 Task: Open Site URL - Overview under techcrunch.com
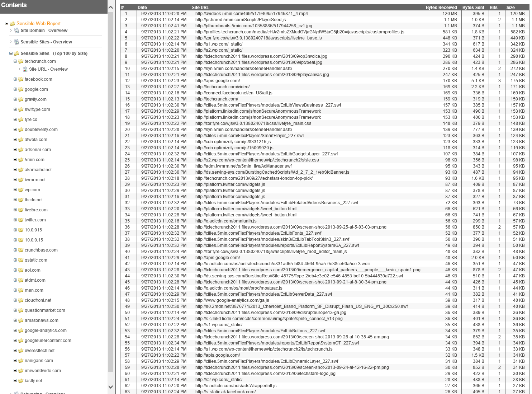[48, 69]
